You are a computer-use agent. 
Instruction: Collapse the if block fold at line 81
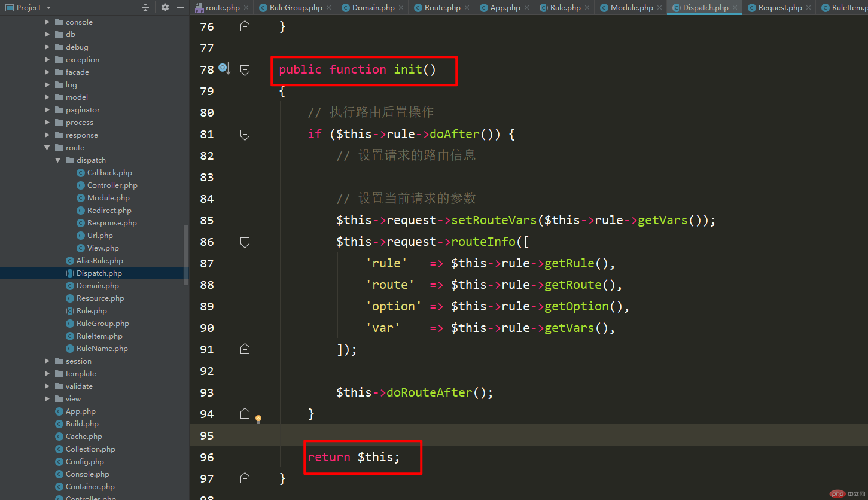pyautogui.click(x=245, y=135)
